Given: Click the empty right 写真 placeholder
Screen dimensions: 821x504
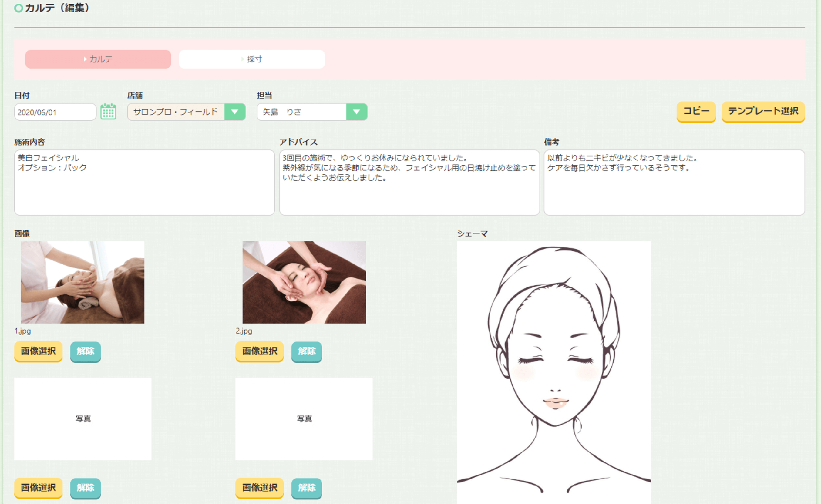Looking at the screenshot, I should [304, 419].
